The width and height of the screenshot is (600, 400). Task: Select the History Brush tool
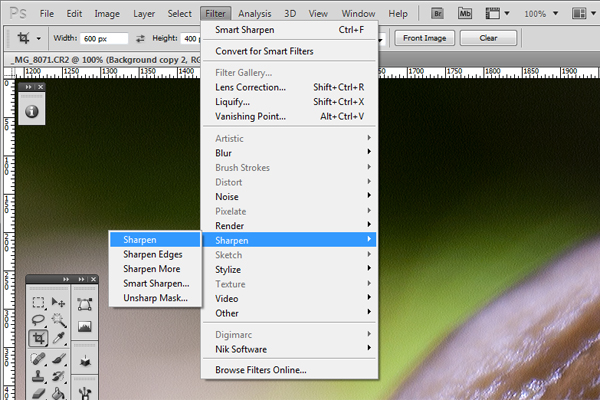pos(58,377)
